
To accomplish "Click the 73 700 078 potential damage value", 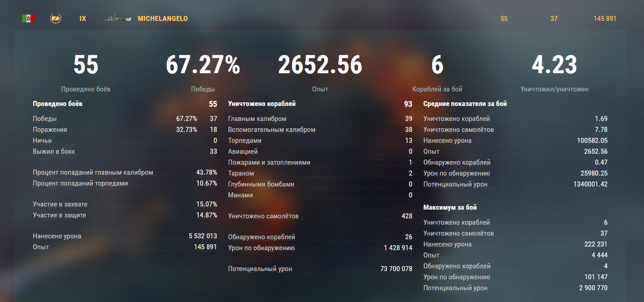I will [396, 269].
